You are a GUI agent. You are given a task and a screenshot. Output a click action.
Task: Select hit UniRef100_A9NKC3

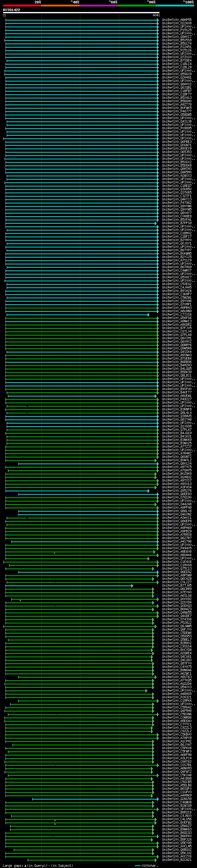177,321
